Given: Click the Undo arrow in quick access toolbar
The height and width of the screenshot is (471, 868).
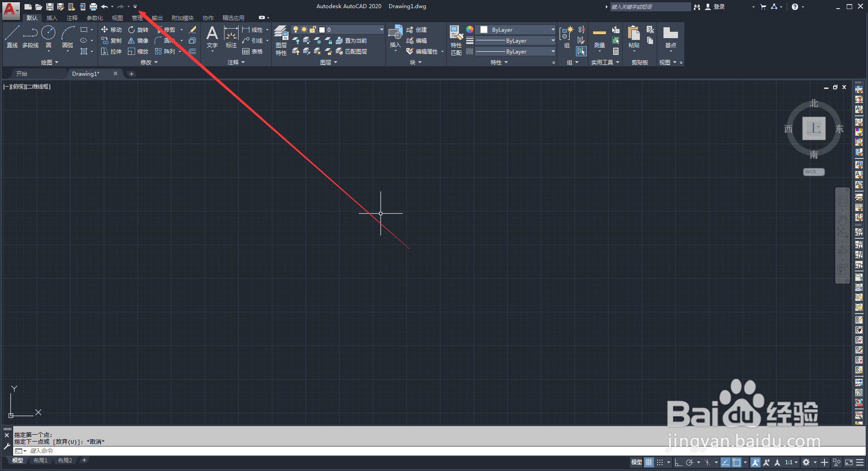Looking at the screenshot, I should coord(104,7).
